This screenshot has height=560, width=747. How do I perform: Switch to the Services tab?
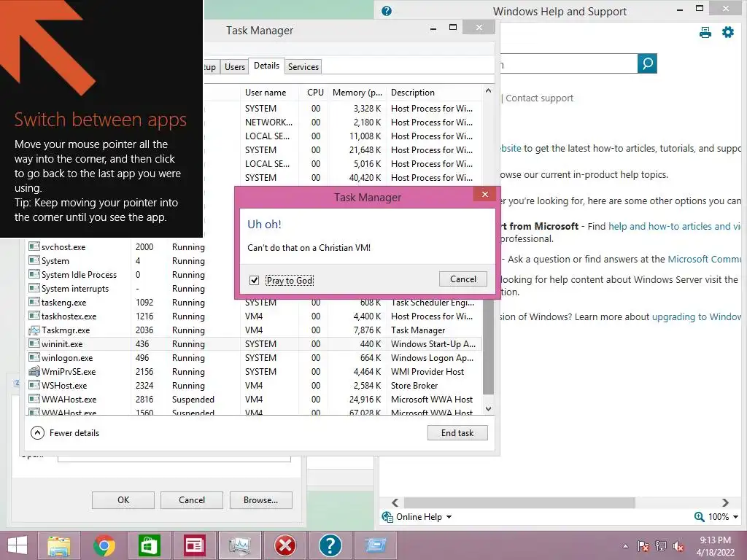[x=303, y=66]
